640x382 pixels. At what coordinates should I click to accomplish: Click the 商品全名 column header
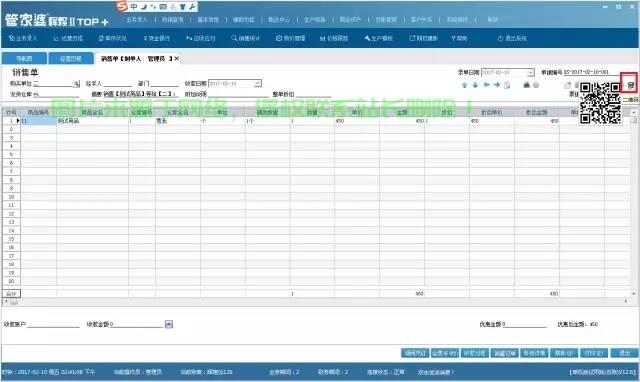click(x=92, y=112)
